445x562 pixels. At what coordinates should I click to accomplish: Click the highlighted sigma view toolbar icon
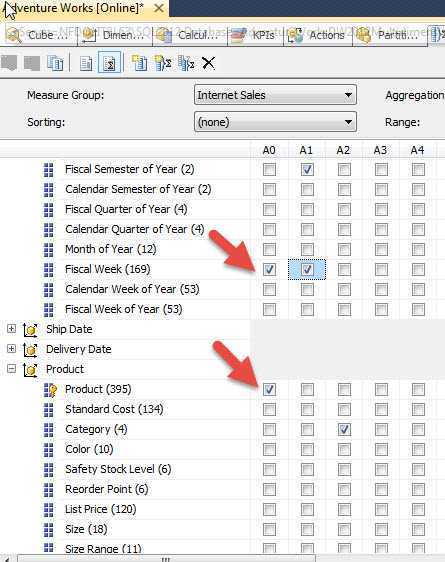(x=109, y=63)
